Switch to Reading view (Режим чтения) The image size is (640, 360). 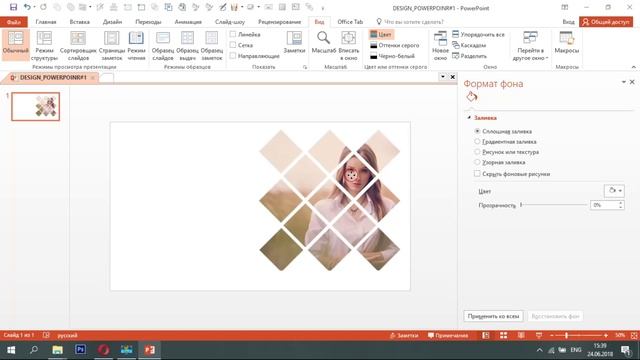[136, 46]
